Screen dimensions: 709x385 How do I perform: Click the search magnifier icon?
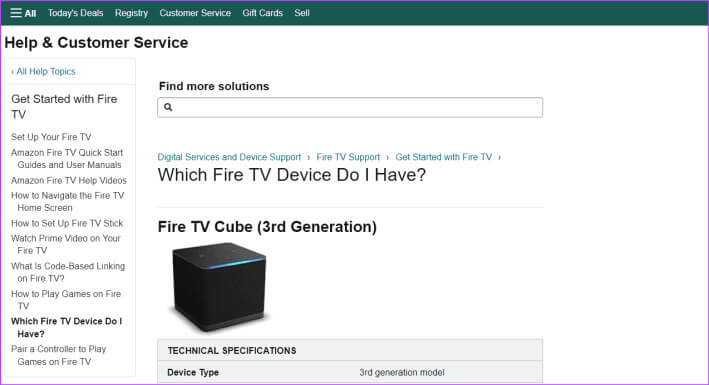tap(168, 107)
